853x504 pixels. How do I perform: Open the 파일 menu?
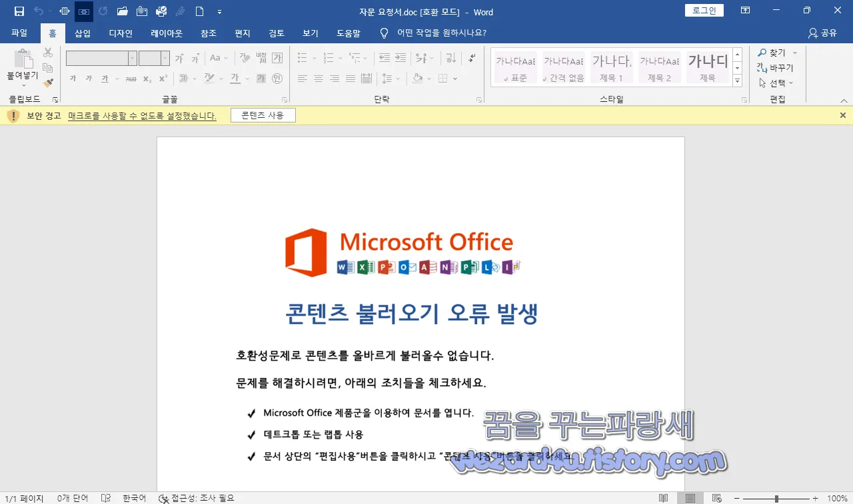[x=19, y=33]
